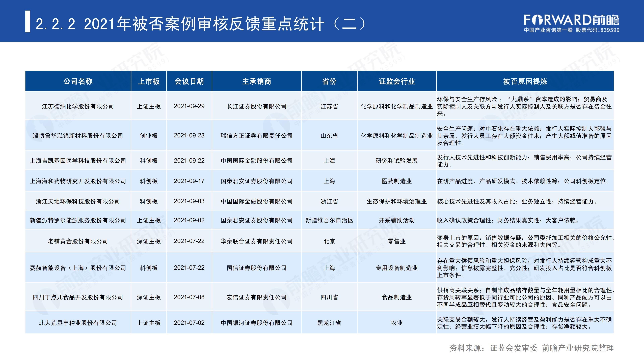Click the 淄博鲁华泓锦新材料股份有限公司 cell
644x362 pixels.
click(78, 136)
